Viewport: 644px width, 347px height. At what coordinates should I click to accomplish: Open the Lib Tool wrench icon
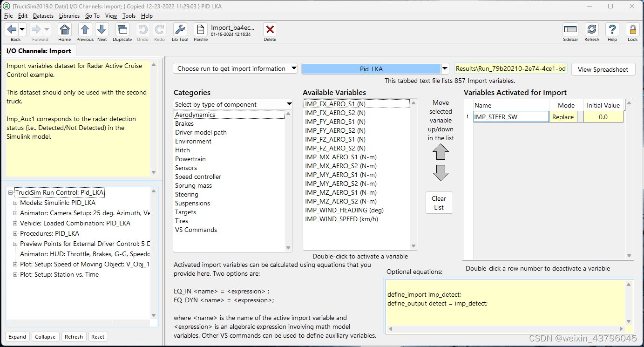[180, 30]
